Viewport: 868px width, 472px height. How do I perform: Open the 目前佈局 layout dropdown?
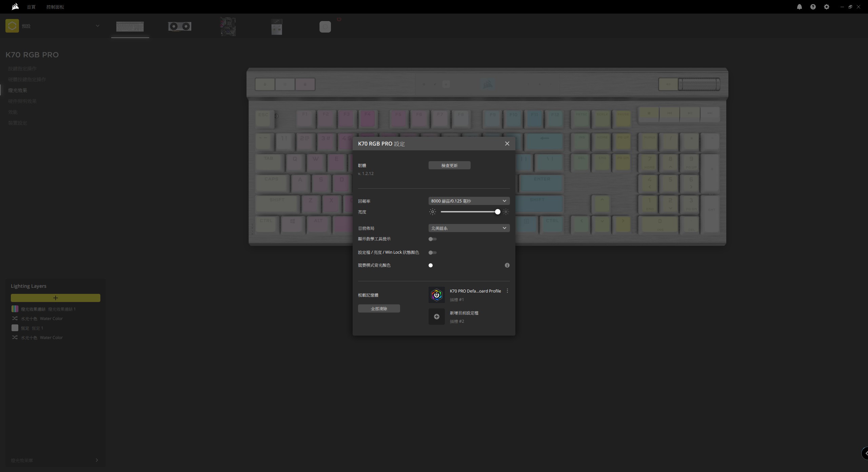click(469, 228)
